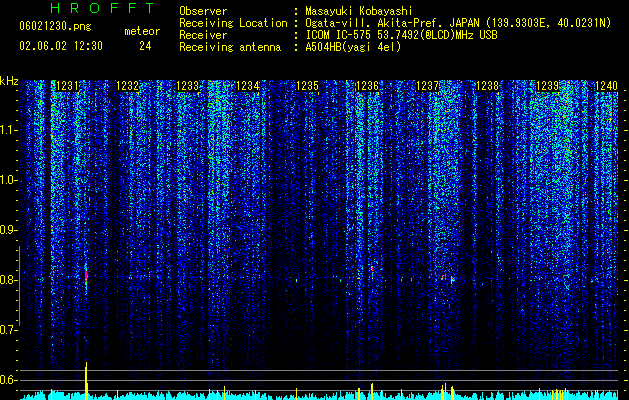629x400 pixels.
Task: Click the meteor echo cluster after 1237
Action: (x=448, y=278)
